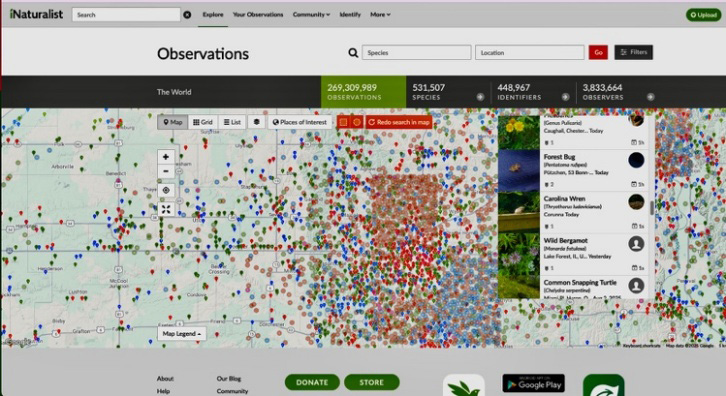Select the circle boundary drawing tool
Screen dimensions: 726x396
click(357, 122)
